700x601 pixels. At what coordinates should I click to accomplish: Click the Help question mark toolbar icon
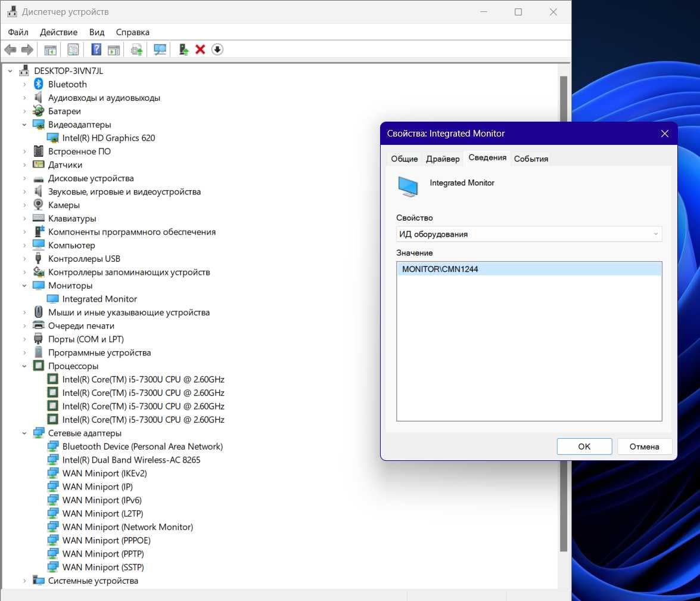[x=96, y=49]
